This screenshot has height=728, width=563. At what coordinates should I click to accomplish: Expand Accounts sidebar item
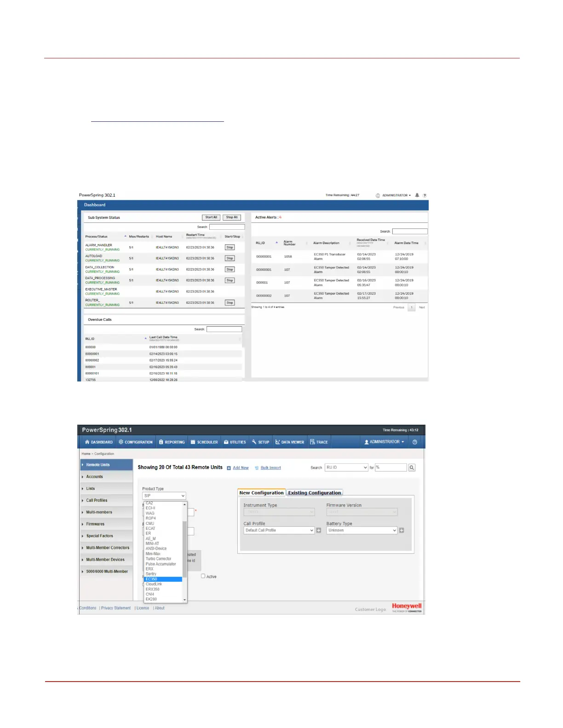click(x=106, y=477)
